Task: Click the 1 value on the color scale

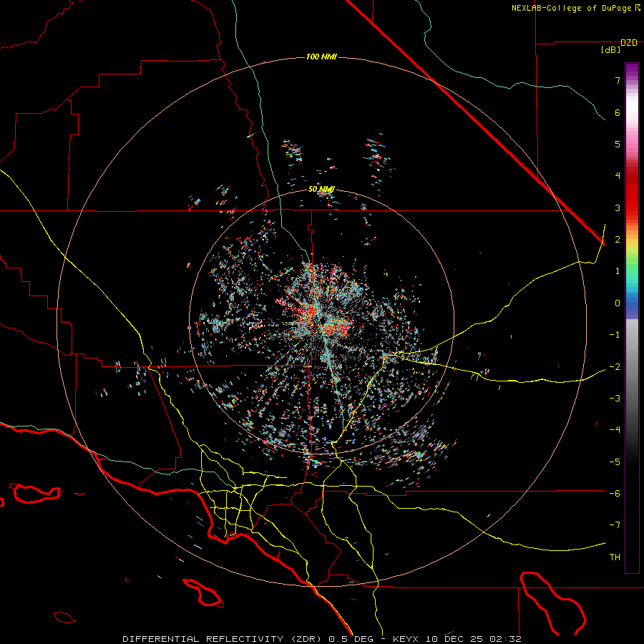Action: pyautogui.click(x=618, y=271)
